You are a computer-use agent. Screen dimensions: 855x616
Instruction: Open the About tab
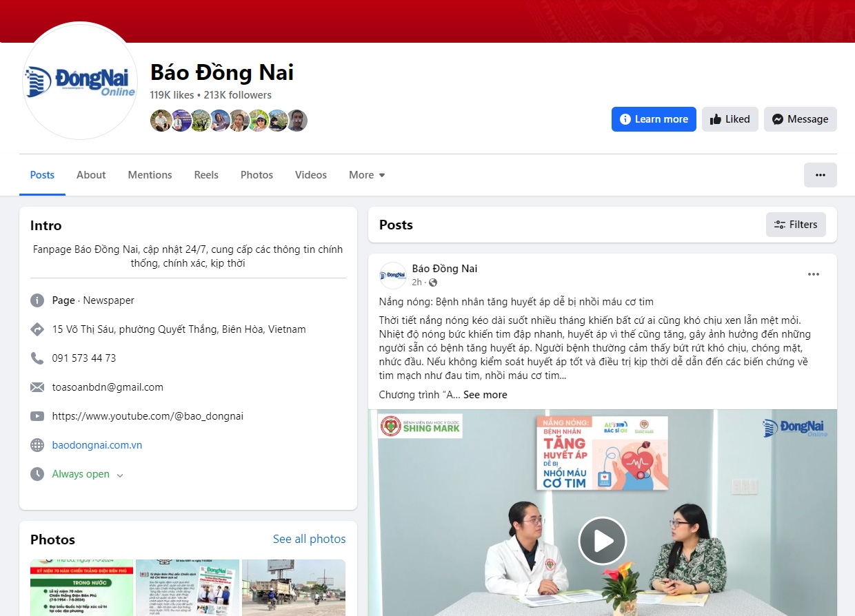pos(91,175)
